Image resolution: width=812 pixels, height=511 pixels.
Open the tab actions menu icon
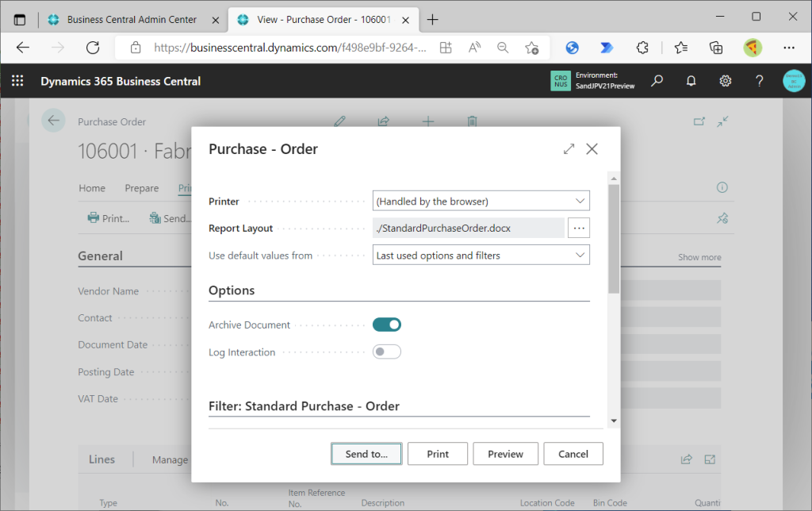[20, 20]
